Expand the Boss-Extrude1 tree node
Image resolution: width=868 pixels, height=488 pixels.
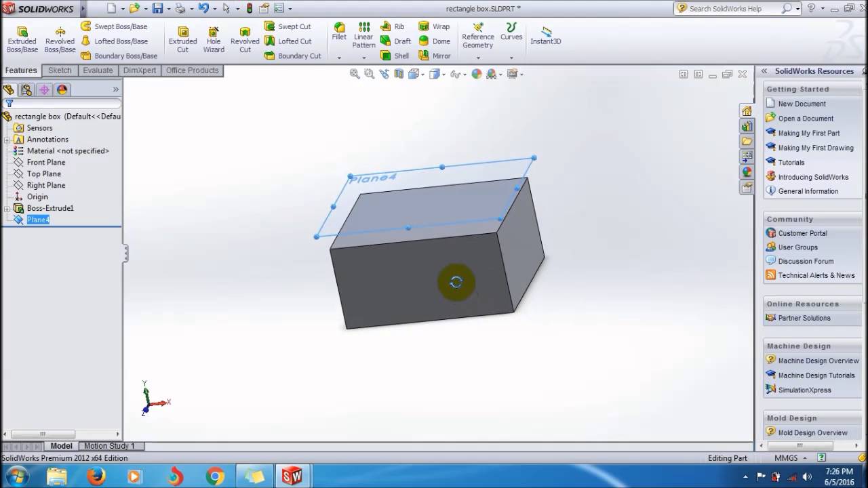tap(7, 209)
